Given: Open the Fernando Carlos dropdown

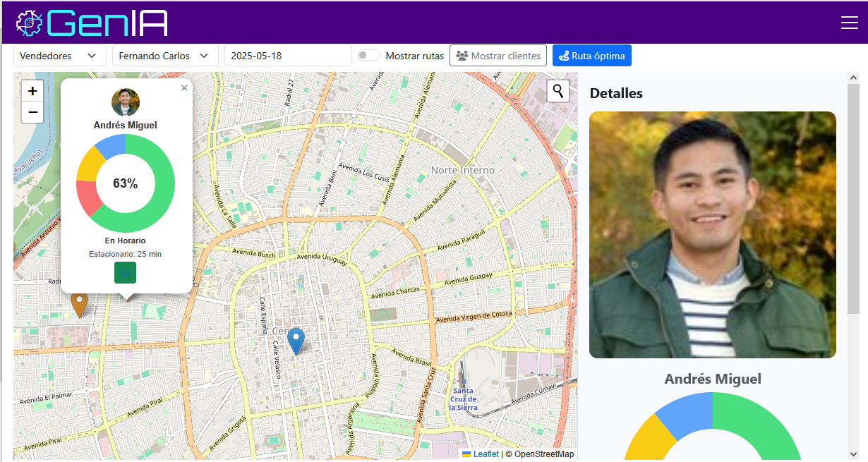Looking at the screenshot, I should click(x=164, y=56).
